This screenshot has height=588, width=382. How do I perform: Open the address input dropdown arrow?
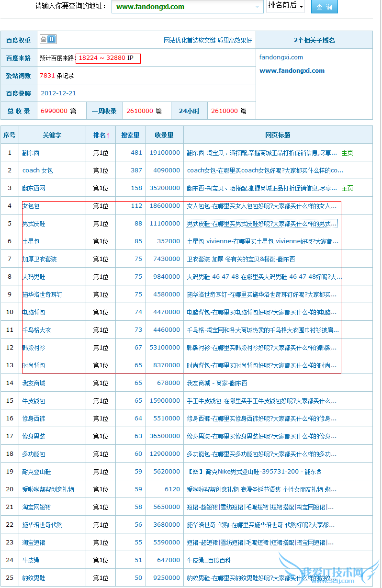[x=258, y=7]
